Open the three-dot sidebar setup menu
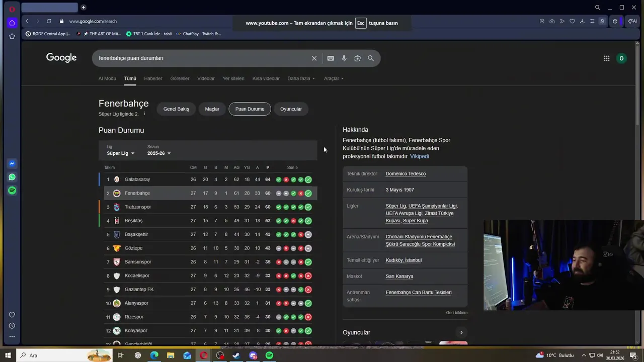This screenshot has height=362, width=644. point(12,336)
